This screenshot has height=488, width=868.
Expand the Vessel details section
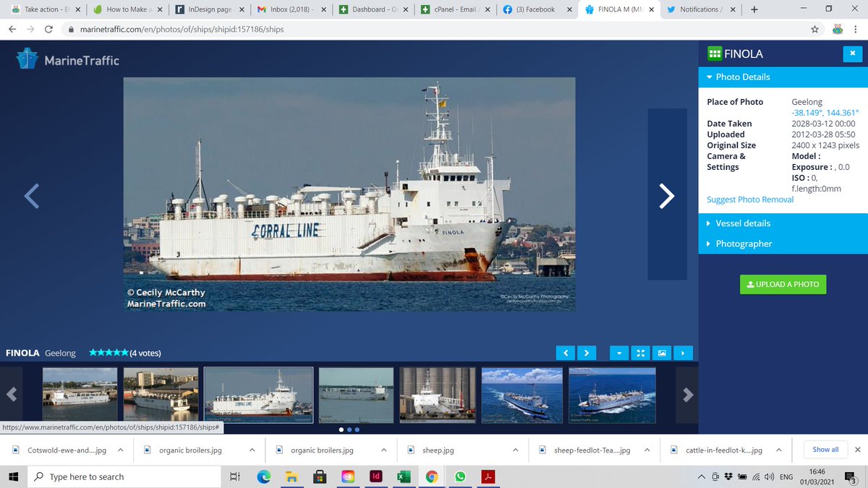(x=783, y=223)
